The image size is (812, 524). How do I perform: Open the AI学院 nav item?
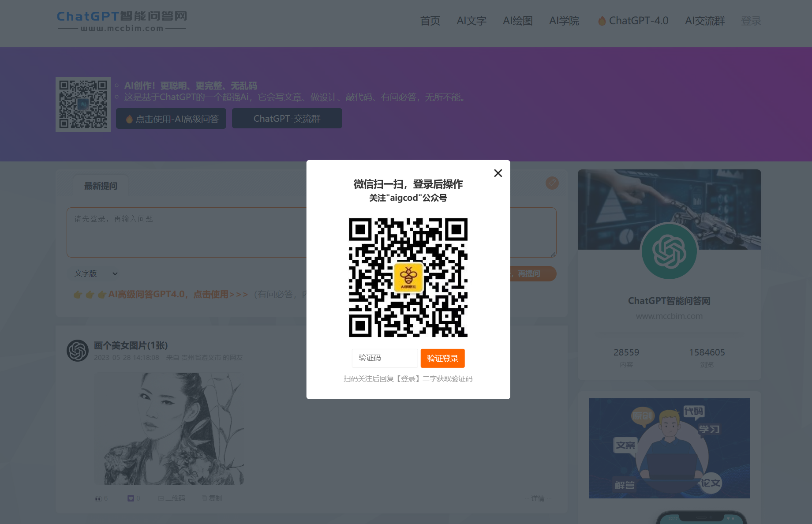tap(564, 21)
